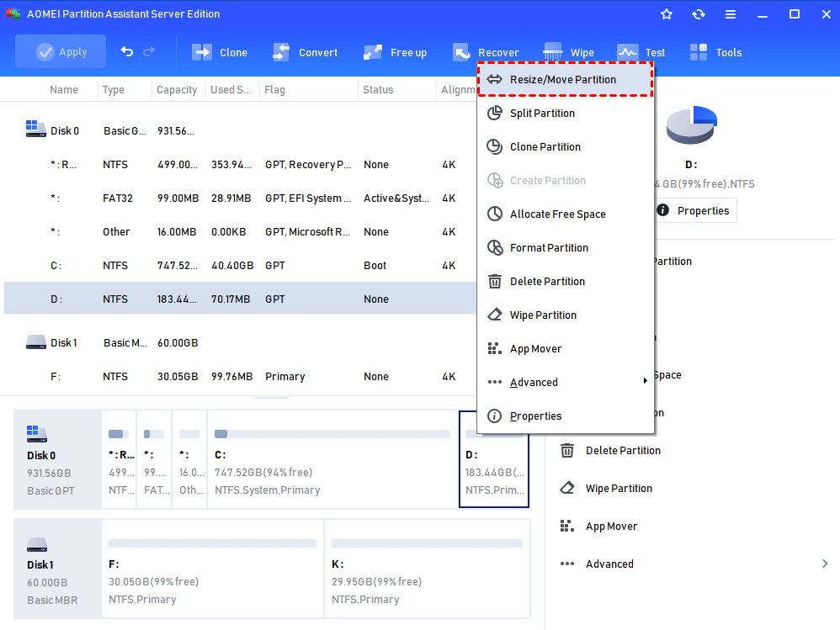
Task: Select the Other 16.00MB partition row
Action: (240, 232)
